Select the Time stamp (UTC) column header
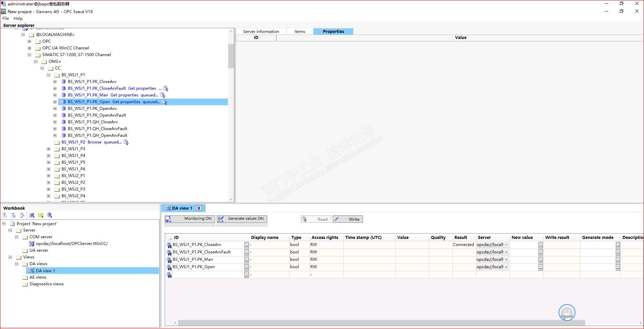Viewport: 644px width, 329px height. click(369, 237)
